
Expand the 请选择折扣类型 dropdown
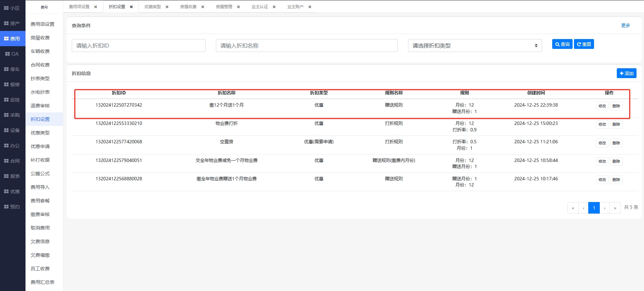pyautogui.click(x=475, y=46)
